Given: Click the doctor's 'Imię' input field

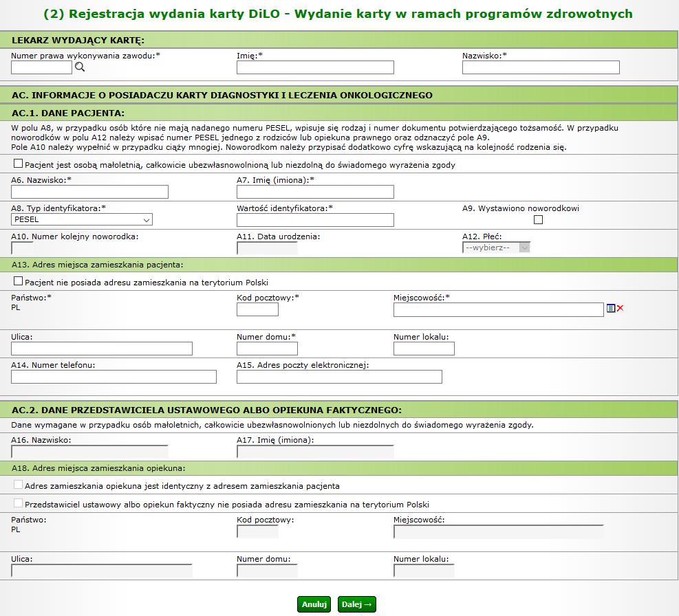Looking at the screenshot, I should [315, 67].
